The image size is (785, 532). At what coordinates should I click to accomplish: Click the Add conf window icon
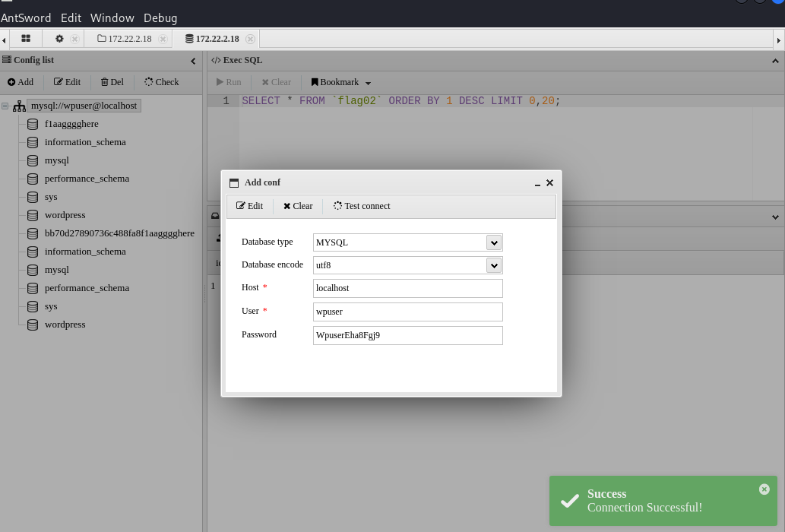tap(234, 182)
